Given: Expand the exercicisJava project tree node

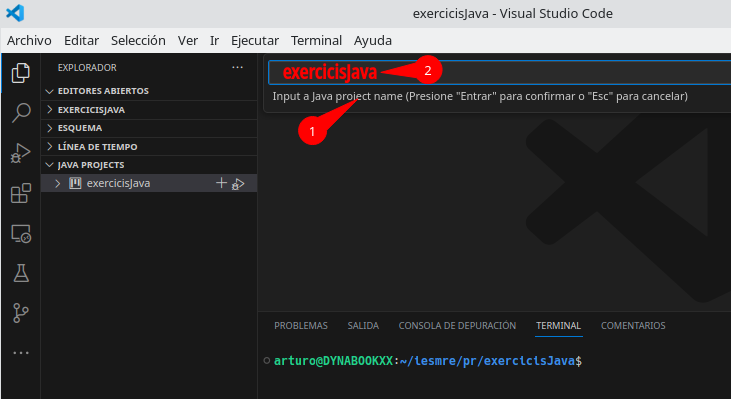Looking at the screenshot, I should tap(57, 183).
